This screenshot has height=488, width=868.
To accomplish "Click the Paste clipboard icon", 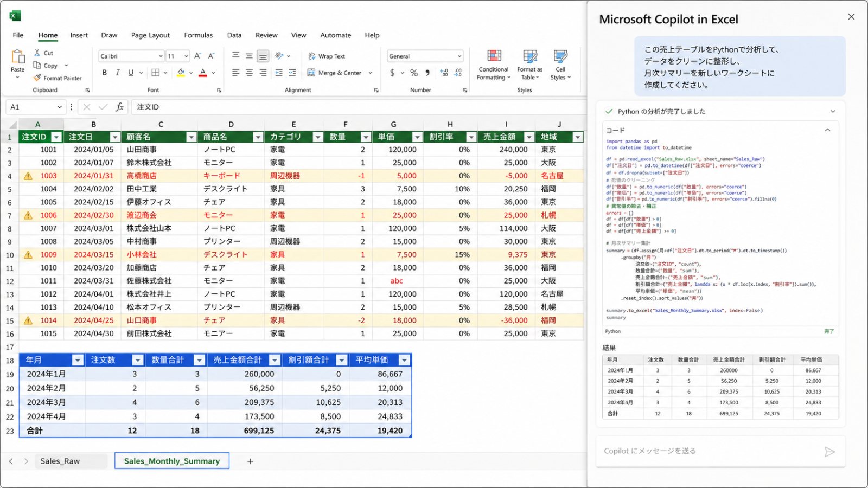I will coord(18,56).
